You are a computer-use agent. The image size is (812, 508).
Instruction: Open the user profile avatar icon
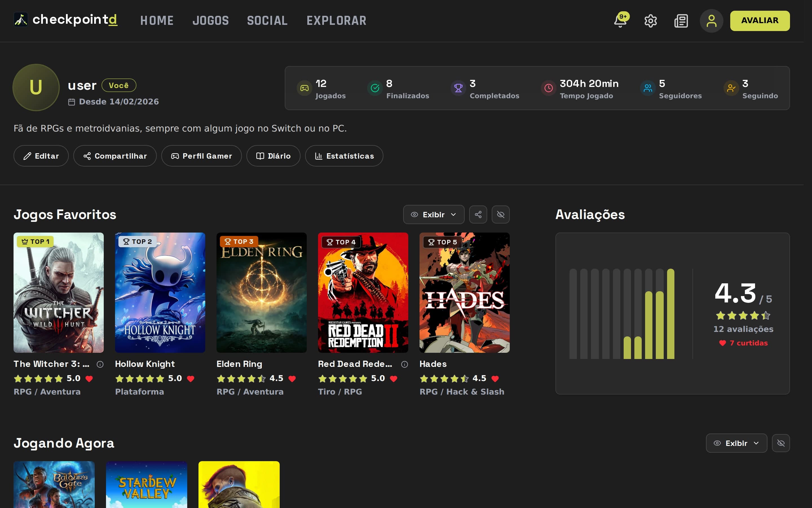coord(711,21)
